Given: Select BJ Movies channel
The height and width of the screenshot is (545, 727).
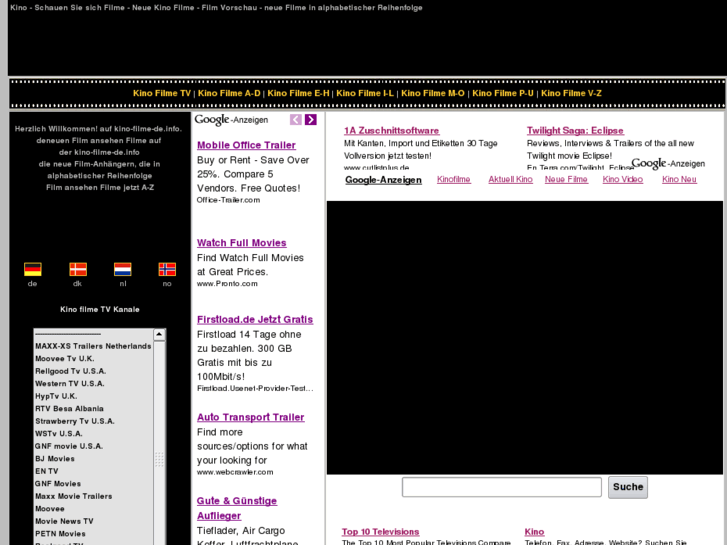Looking at the screenshot, I should click(55, 459).
